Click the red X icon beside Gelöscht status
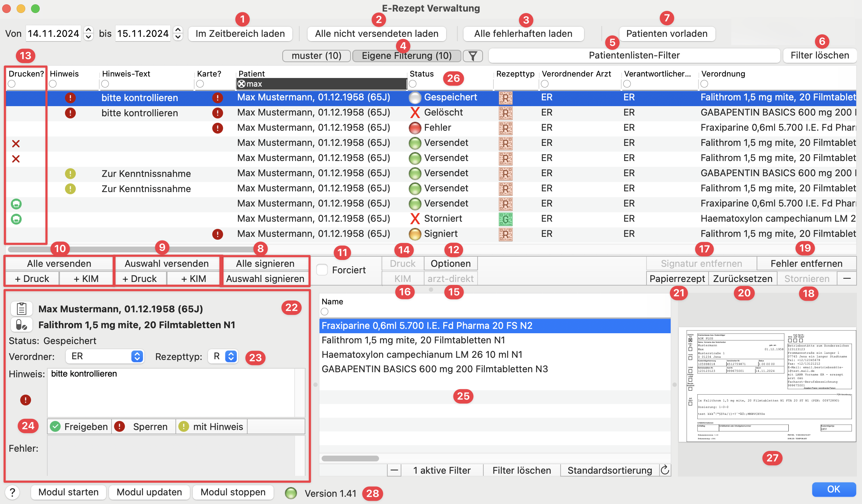 [415, 113]
